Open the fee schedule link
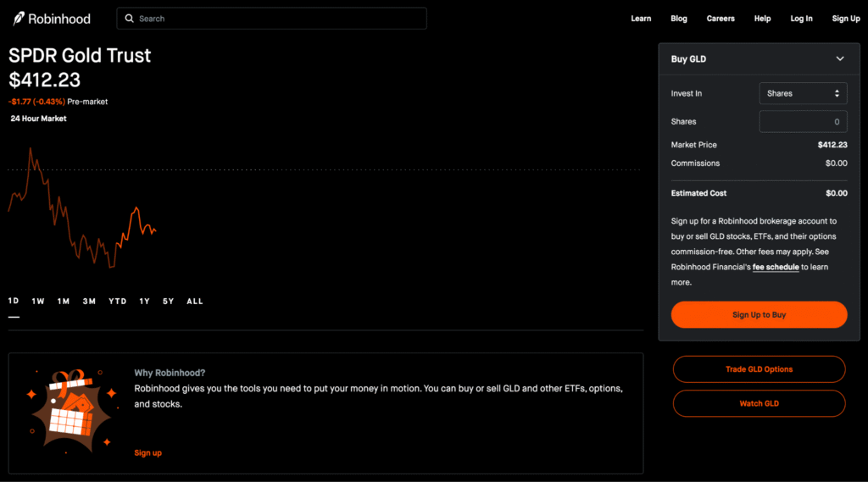This screenshot has width=868, height=482. pos(775,267)
